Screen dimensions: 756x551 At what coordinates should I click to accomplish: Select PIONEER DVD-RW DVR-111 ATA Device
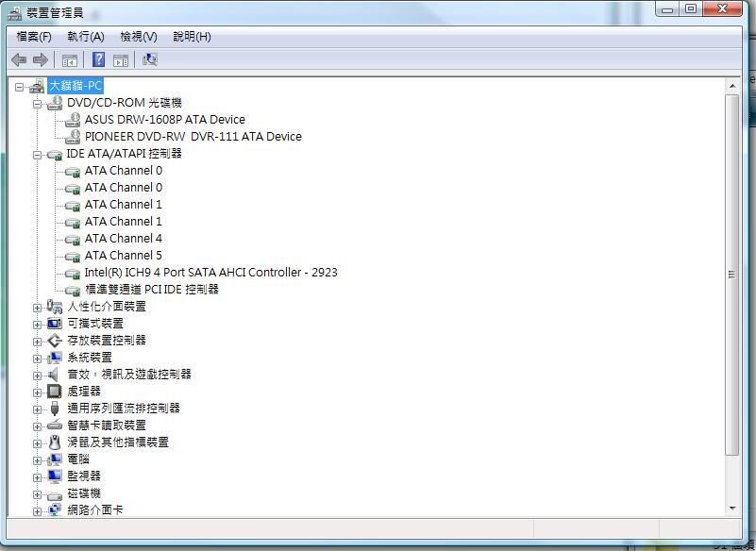[x=193, y=137]
